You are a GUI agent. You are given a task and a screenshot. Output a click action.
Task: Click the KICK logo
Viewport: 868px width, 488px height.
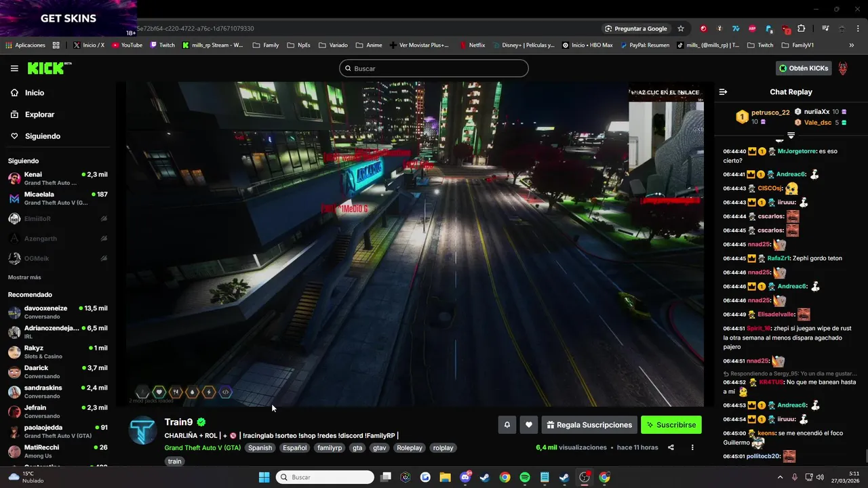pos(49,68)
